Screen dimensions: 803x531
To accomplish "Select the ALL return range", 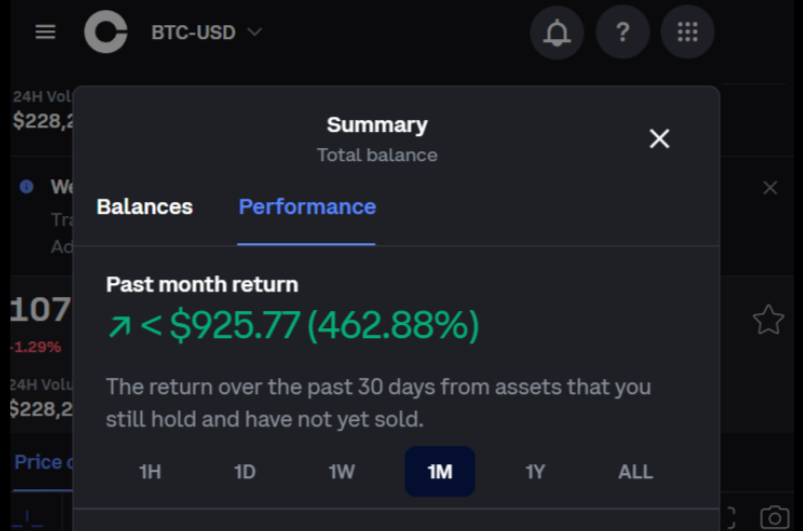I will [636, 472].
